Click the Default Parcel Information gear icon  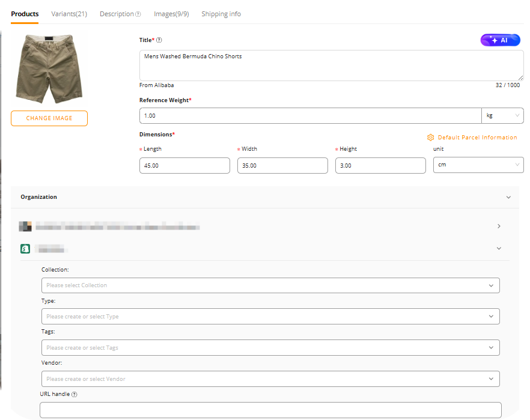[430, 138]
